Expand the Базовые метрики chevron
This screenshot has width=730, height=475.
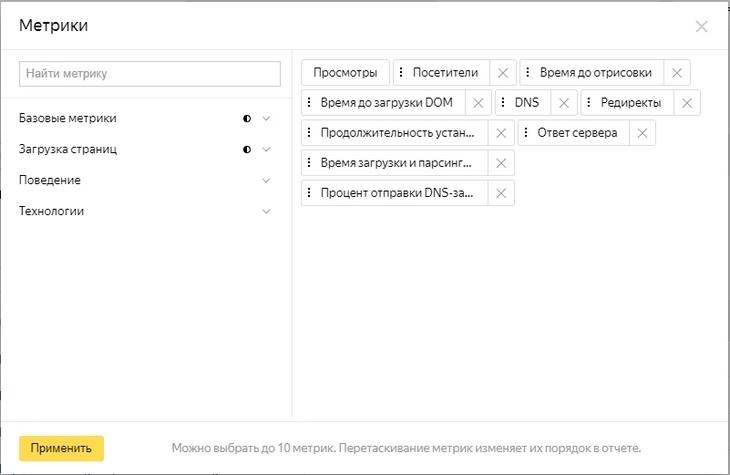pyautogui.click(x=266, y=118)
